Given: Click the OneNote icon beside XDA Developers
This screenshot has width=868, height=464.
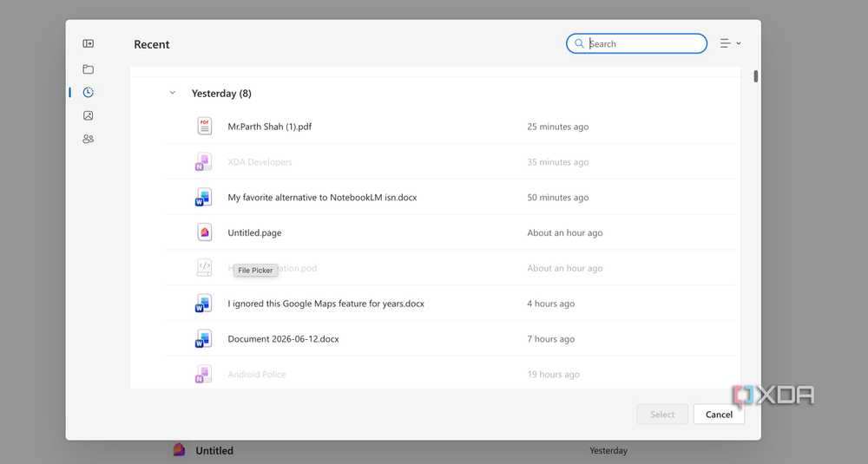Looking at the screenshot, I should (x=203, y=162).
